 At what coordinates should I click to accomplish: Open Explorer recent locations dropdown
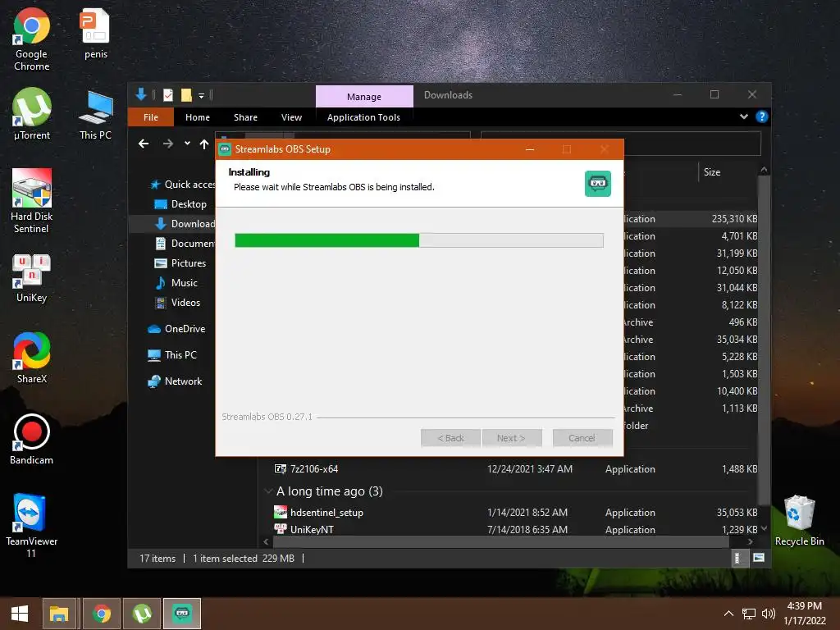click(x=187, y=143)
